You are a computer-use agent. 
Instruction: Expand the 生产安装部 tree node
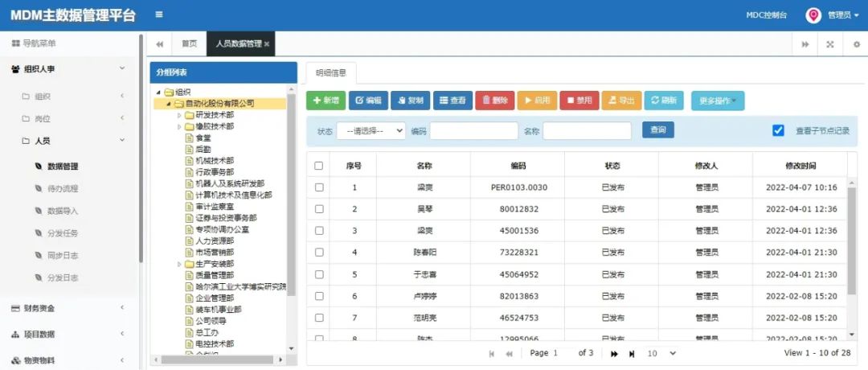click(x=178, y=264)
